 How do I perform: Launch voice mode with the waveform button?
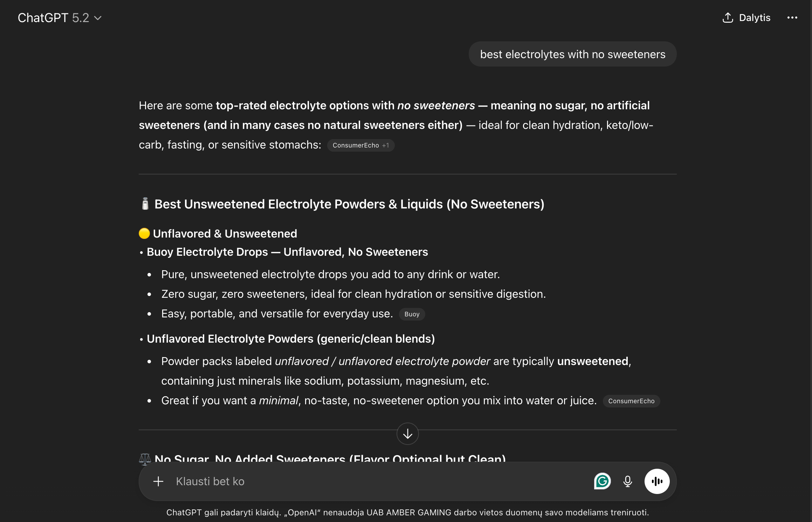coord(657,481)
